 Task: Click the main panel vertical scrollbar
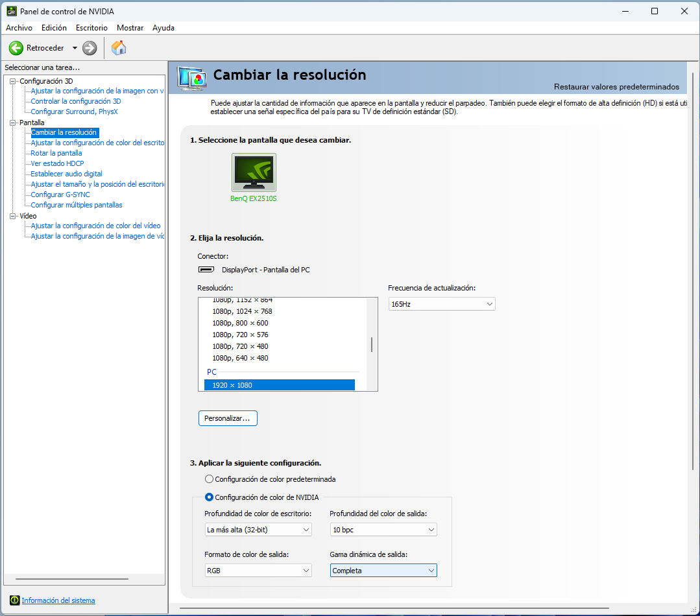(x=693, y=271)
